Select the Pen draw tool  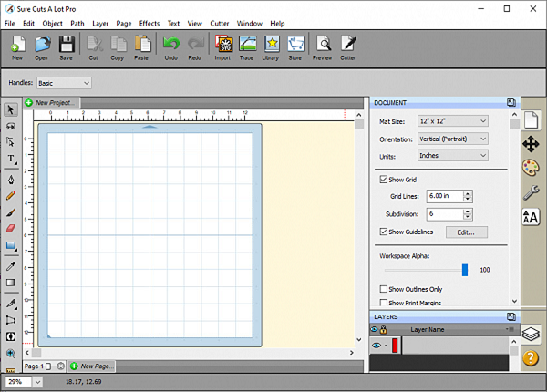11,180
